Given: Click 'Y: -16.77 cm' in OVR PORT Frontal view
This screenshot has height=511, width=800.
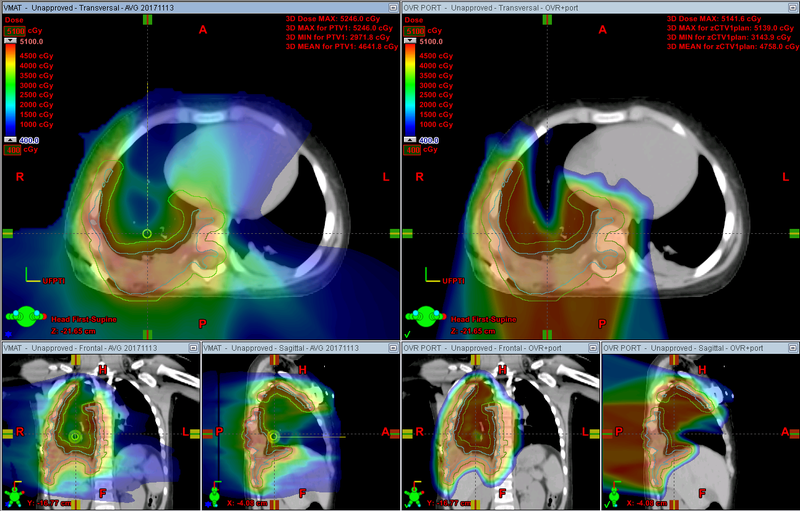Looking at the screenshot, I should (x=449, y=503).
